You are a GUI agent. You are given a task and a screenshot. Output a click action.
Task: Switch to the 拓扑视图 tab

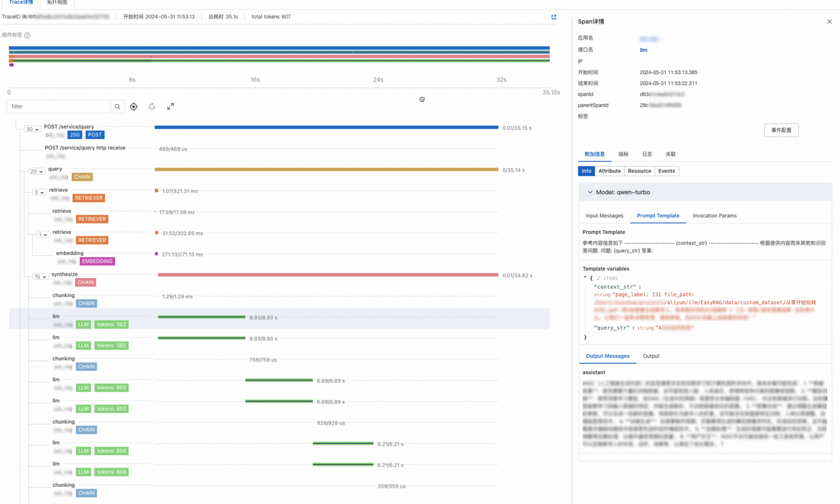click(x=56, y=2)
